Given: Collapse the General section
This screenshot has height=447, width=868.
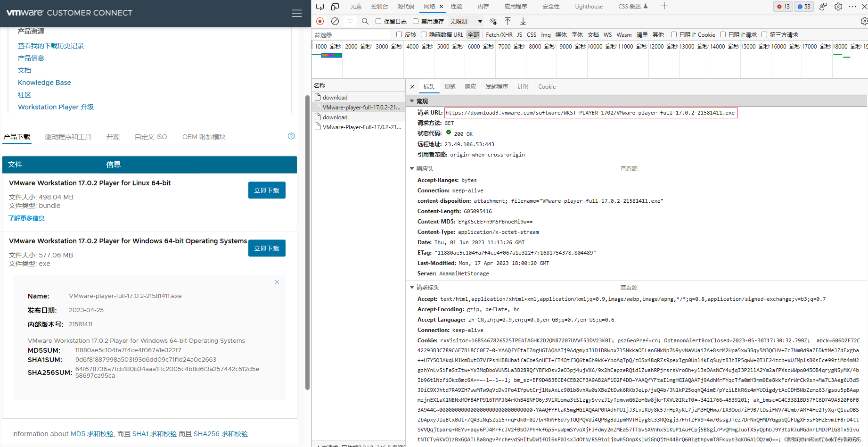Looking at the screenshot, I should pos(412,101).
